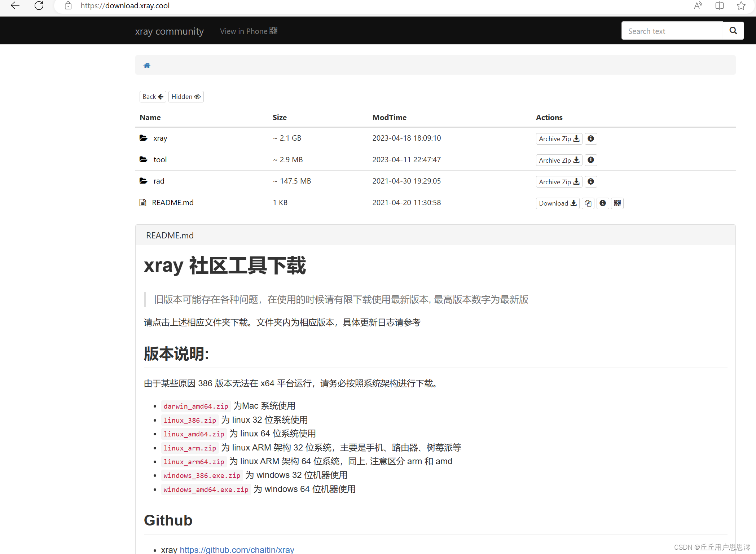This screenshot has width=756, height=554.
Task: Click the '1 KB' size cell
Action: pos(280,203)
